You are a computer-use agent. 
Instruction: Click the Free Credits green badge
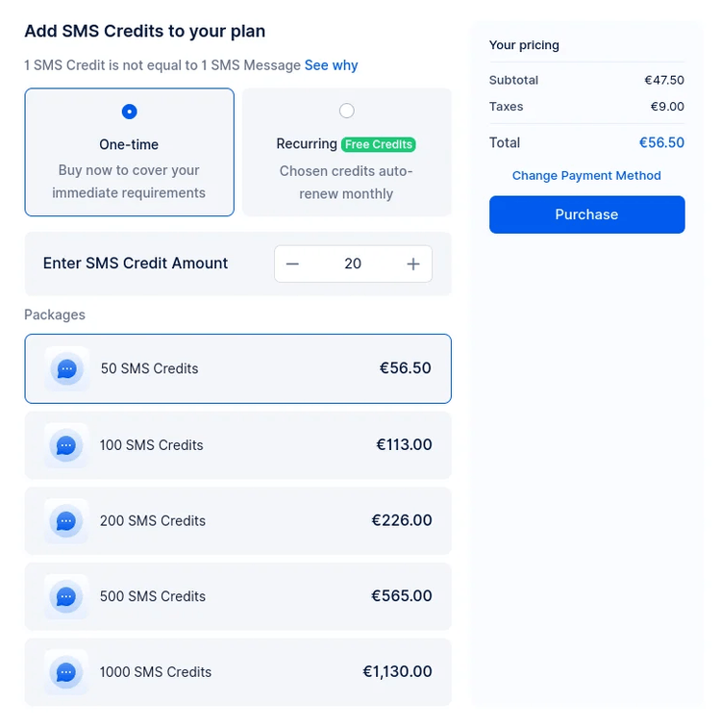click(379, 144)
